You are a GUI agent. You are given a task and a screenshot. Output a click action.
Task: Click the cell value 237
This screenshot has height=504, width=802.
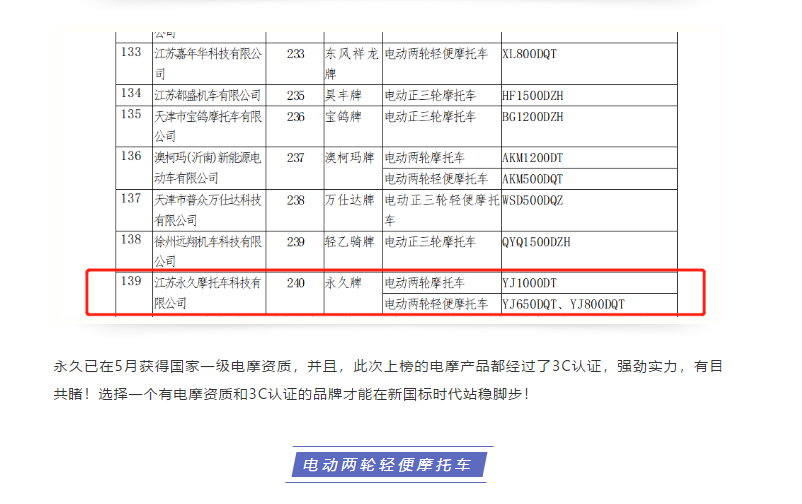pos(296,158)
